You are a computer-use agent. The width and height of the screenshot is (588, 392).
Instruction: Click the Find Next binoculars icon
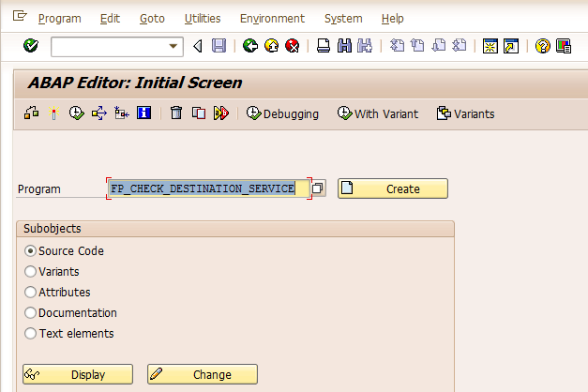pyautogui.click(x=365, y=46)
